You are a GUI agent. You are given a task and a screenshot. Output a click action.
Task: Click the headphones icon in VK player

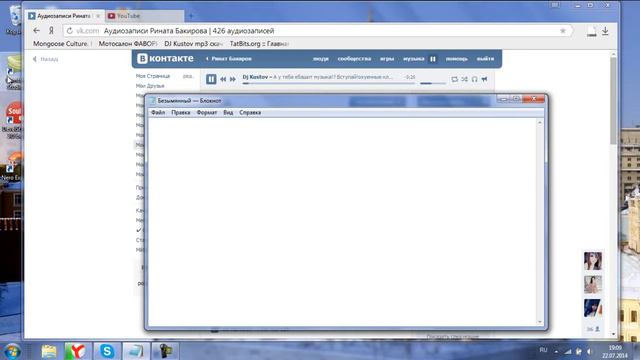(x=474, y=79)
